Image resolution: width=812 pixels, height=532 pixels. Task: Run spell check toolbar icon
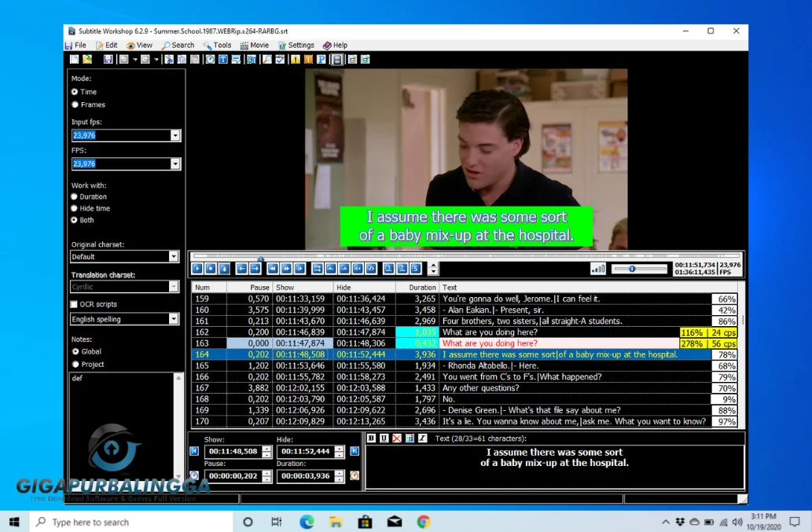click(x=280, y=60)
